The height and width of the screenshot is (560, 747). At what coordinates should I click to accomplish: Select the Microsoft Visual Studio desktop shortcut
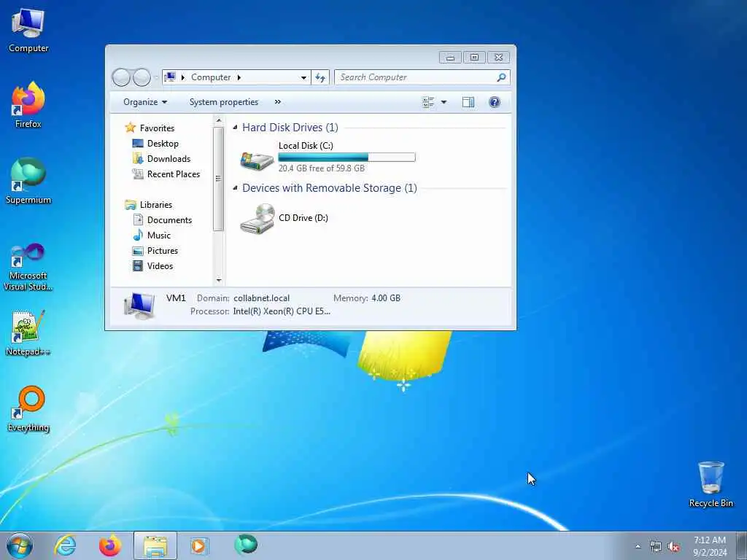click(28, 267)
